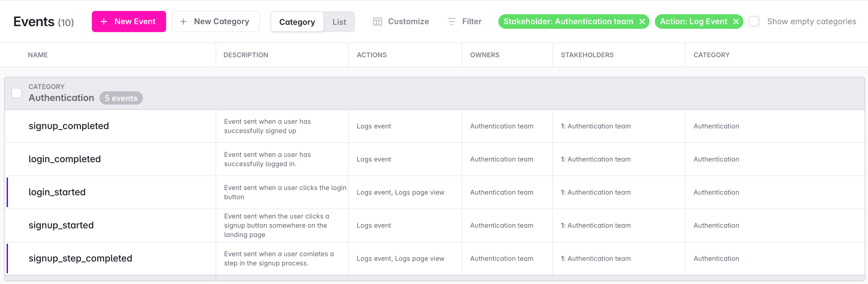Remove the Stakeholder: Authentication team filter
The width and height of the screenshot is (868, 284).
point(642,22)
